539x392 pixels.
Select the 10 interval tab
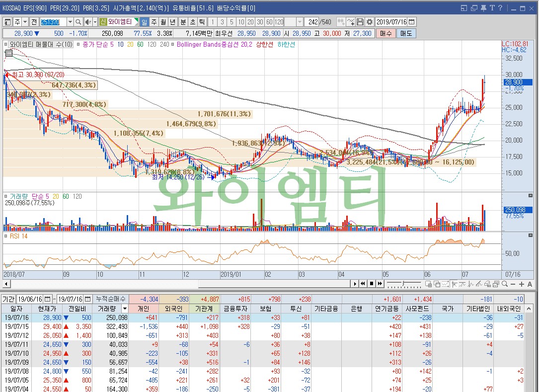pyautogui.click(x=241, y=22)
